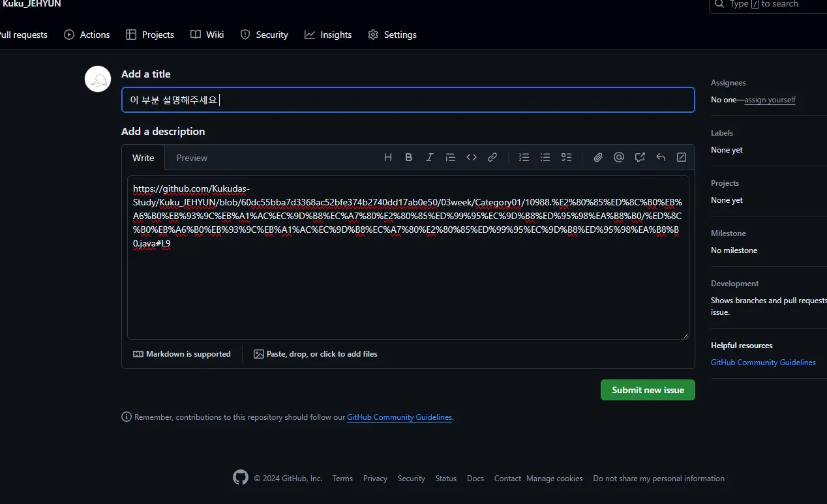
Task: Click inside the description text area
Action: coord(408,258)
